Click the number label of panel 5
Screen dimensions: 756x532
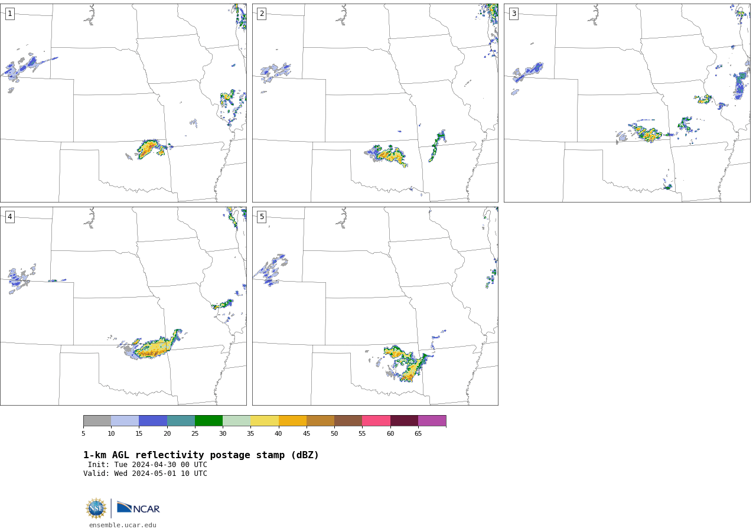(x=262, y=217)
